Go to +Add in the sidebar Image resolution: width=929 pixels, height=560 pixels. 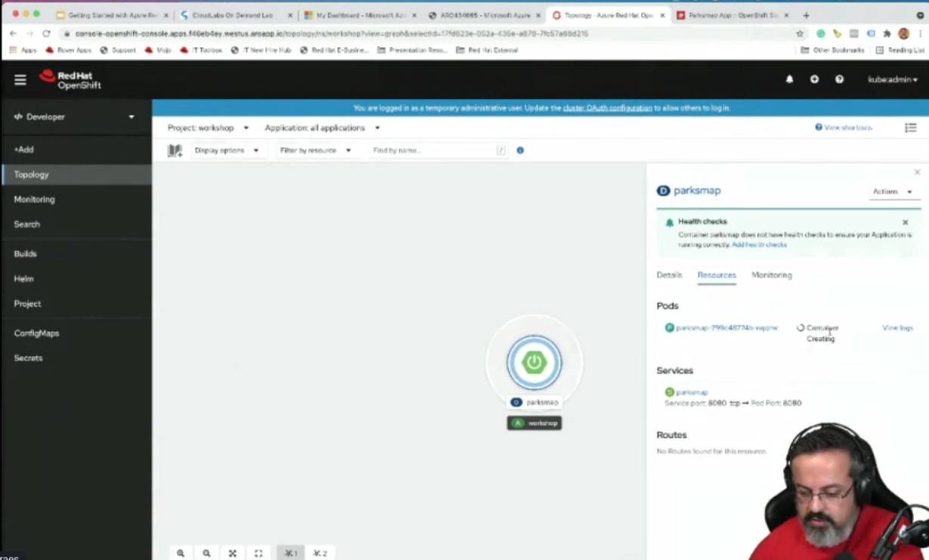tap(76, 150)
